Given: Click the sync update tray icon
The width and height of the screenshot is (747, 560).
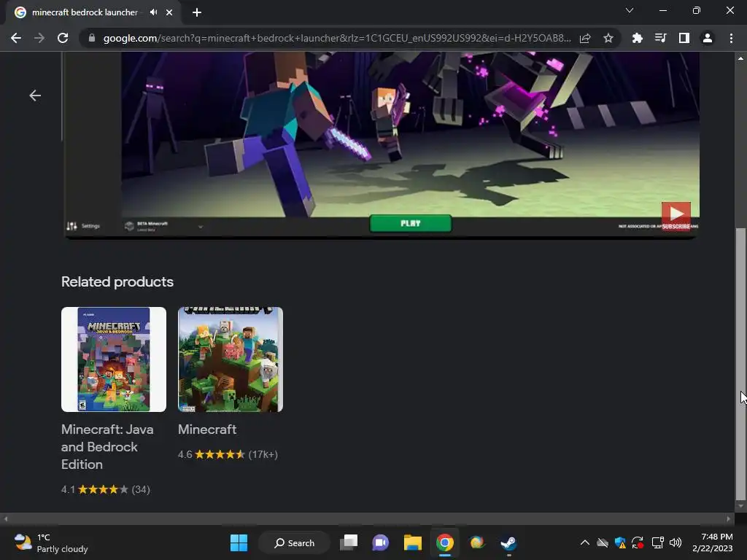Looking at the screenshot, I should click(638, 542).
